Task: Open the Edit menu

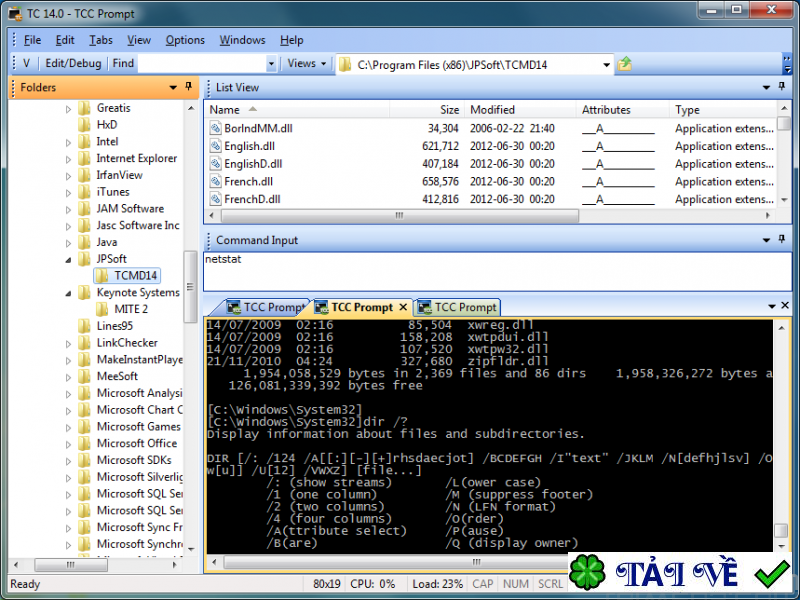Action: 65,40
